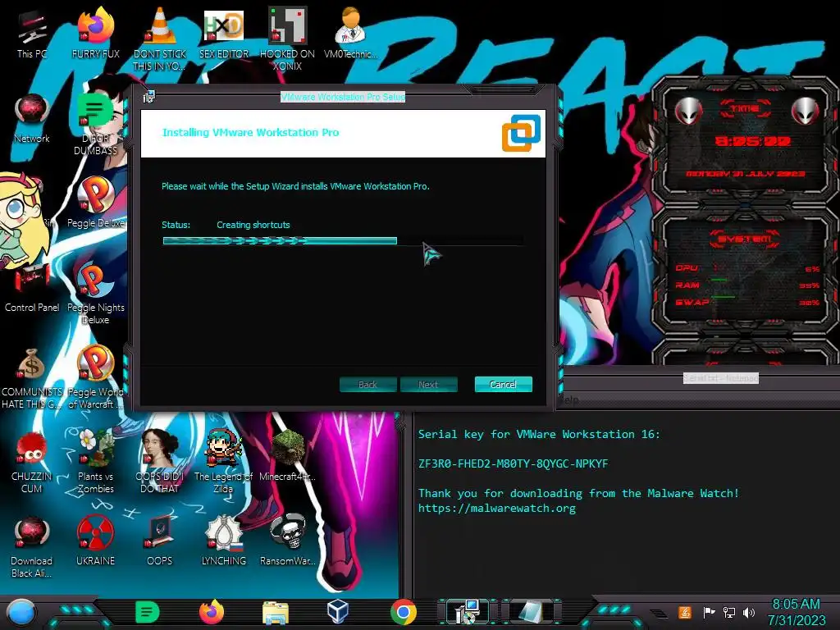
Task: Launch VirtualBox from the taskbar
Action: point(338,612)
